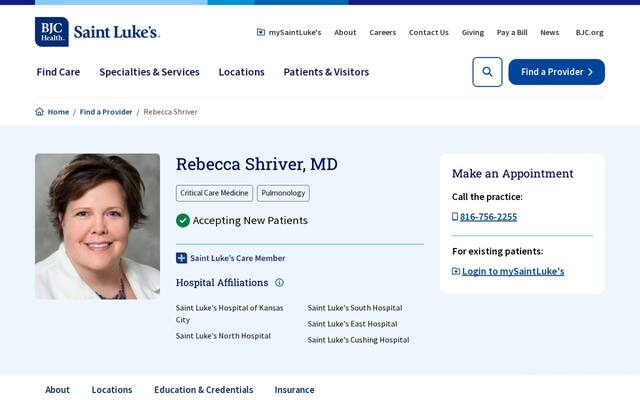
Task: Call the practice number 816-756-2255
Action: pos(488,217)
